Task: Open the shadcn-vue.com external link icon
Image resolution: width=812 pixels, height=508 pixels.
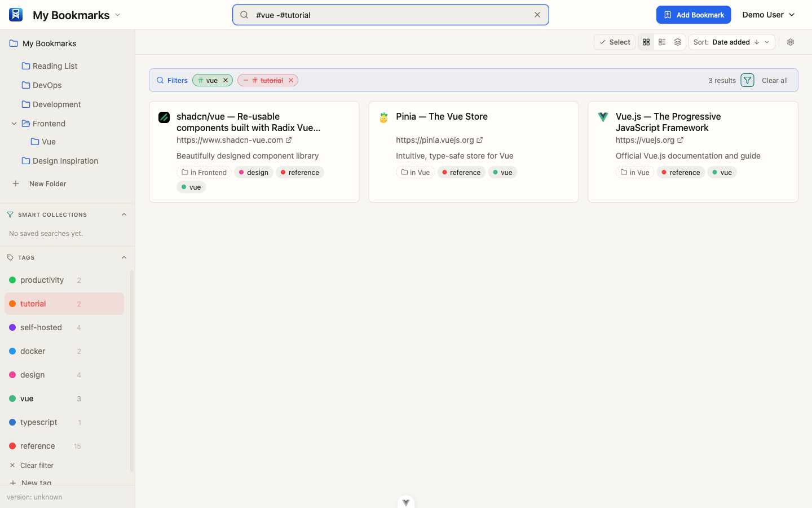Action: click(x=289, y=140)
